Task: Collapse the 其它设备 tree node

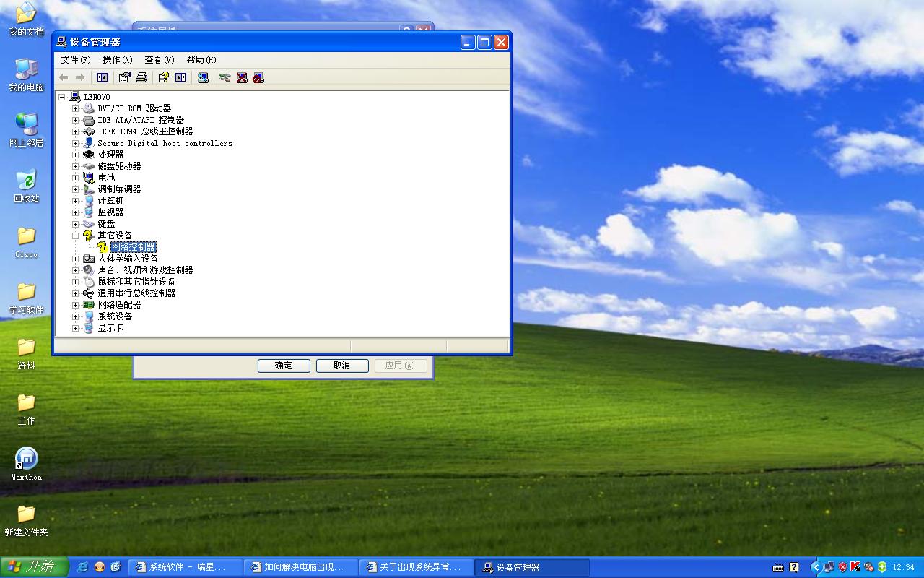Action: coord(75,236)
